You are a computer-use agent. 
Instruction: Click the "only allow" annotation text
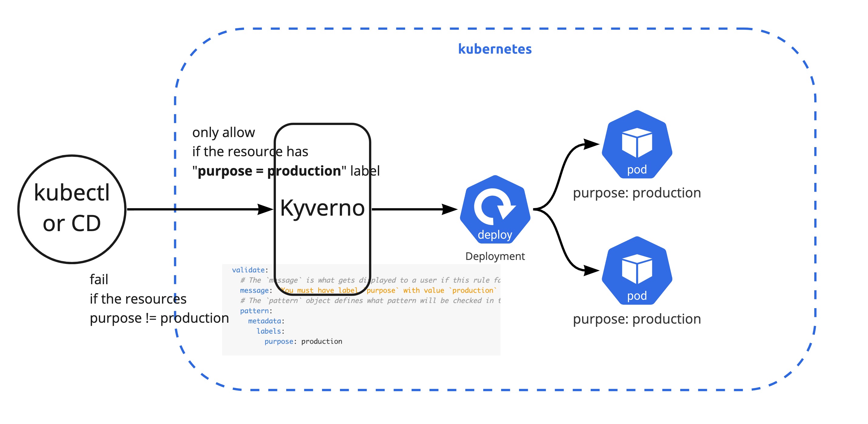point(223,132)
